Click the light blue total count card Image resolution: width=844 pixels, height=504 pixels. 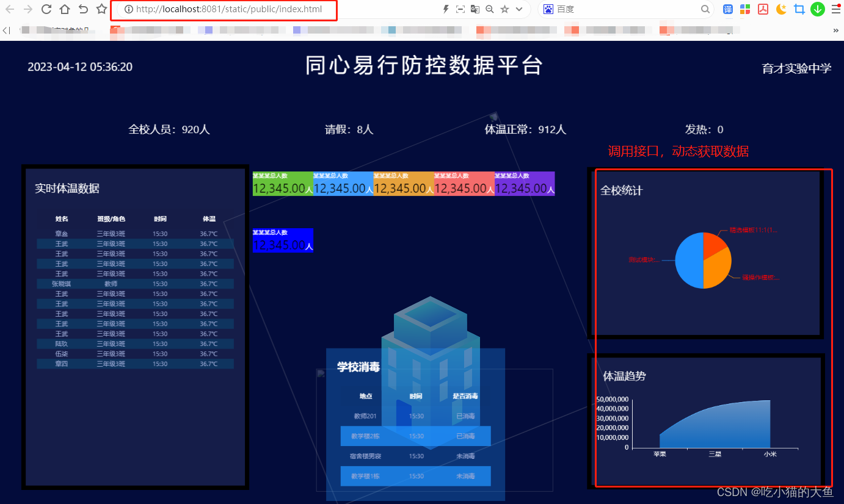343,184
